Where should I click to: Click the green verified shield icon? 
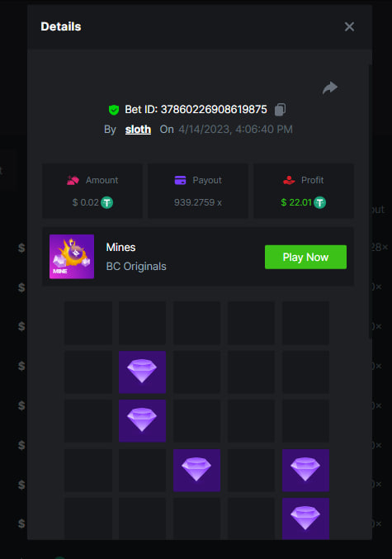pos(114,110)
